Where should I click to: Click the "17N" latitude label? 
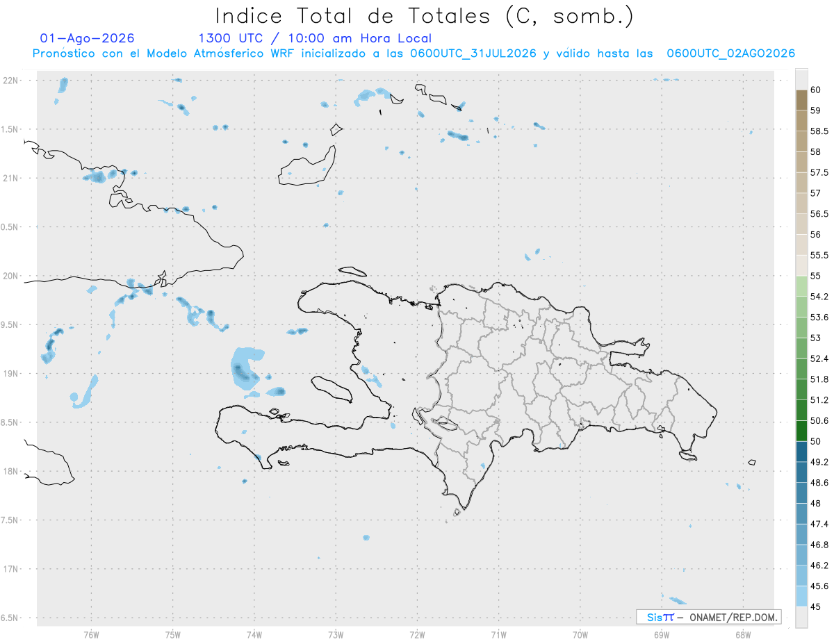pyautogui.click(x=10, y=569)
